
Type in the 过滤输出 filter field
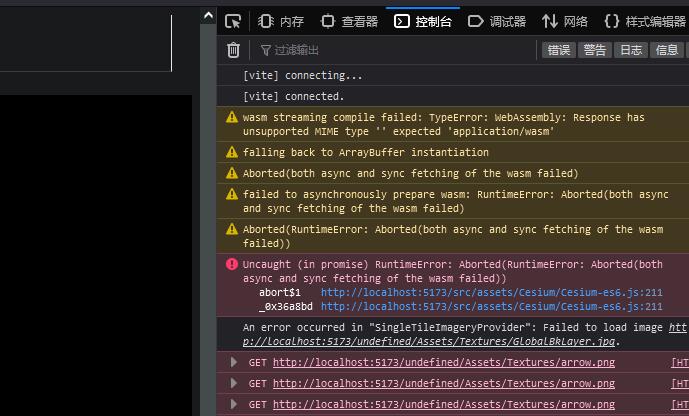(400, 50)
